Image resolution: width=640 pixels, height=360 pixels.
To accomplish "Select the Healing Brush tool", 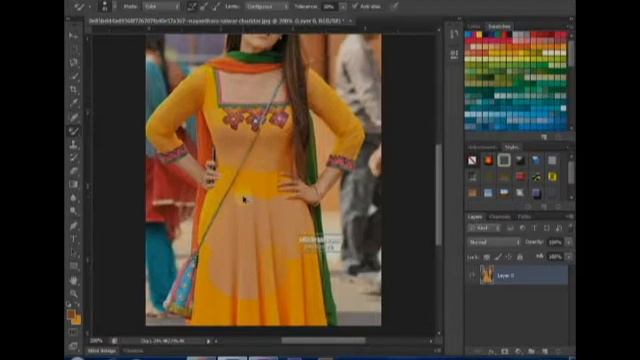I will click(x=73, y=118).
